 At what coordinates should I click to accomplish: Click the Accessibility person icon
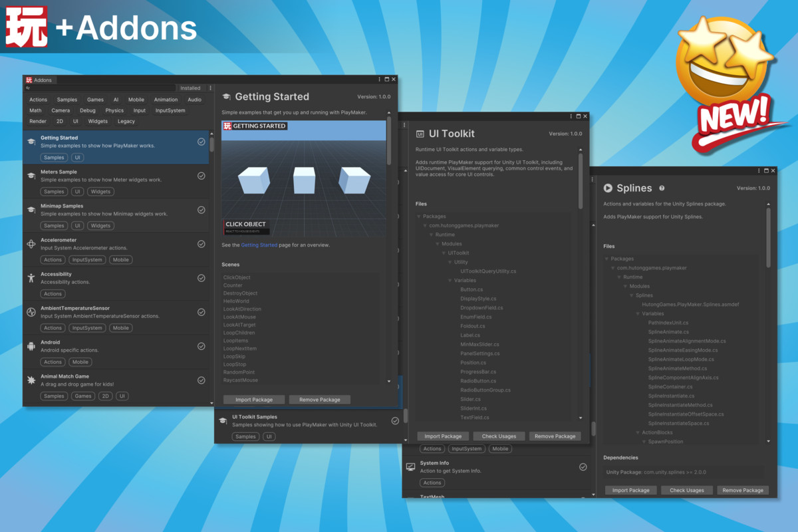31,278
